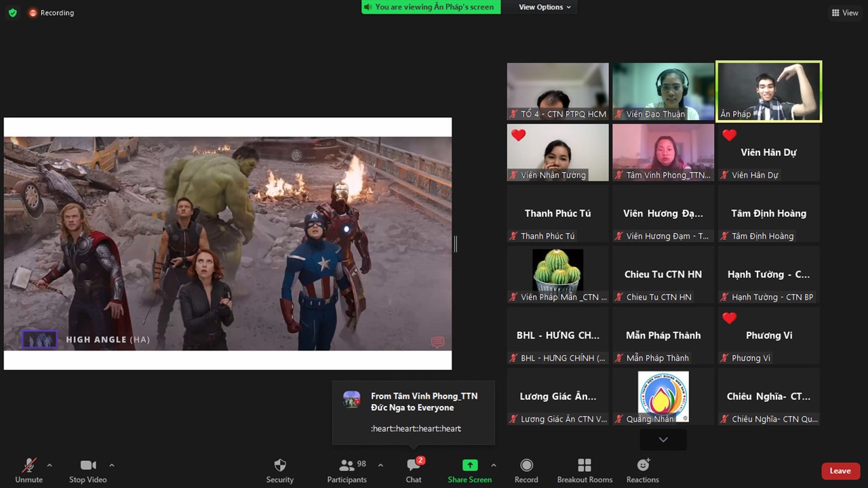Image resolution: width=868 pixels, height=488 pixels.
Task: Click the HIGH ANGLE (HA) caption icon
Action: (x=39, y=339)
